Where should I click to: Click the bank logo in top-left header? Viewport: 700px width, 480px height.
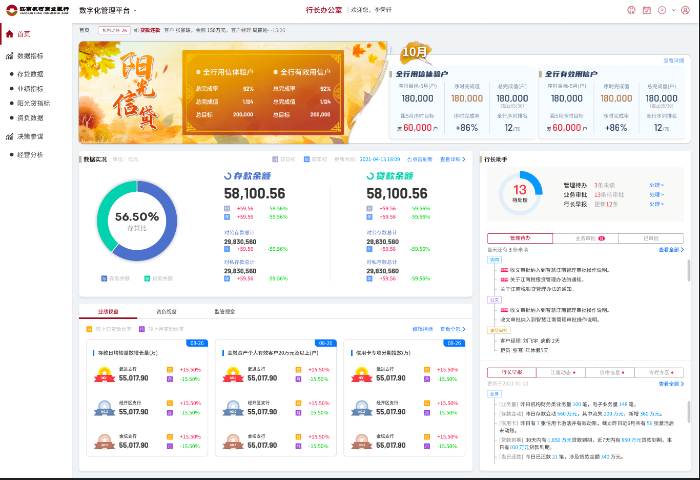coord(38,9)
